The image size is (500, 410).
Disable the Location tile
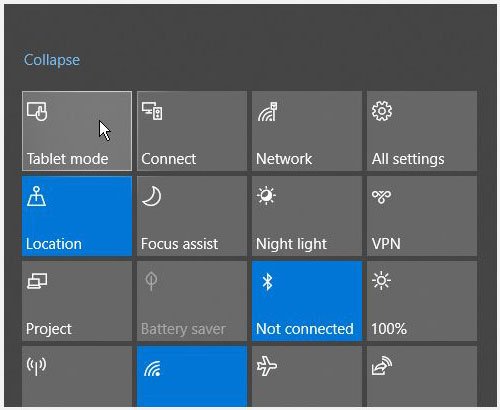tap(77, 216)
